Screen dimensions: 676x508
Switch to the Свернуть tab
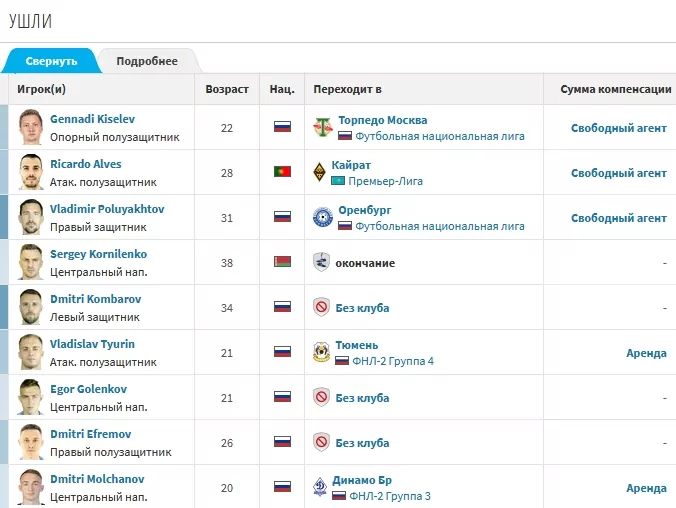point(51,61)
